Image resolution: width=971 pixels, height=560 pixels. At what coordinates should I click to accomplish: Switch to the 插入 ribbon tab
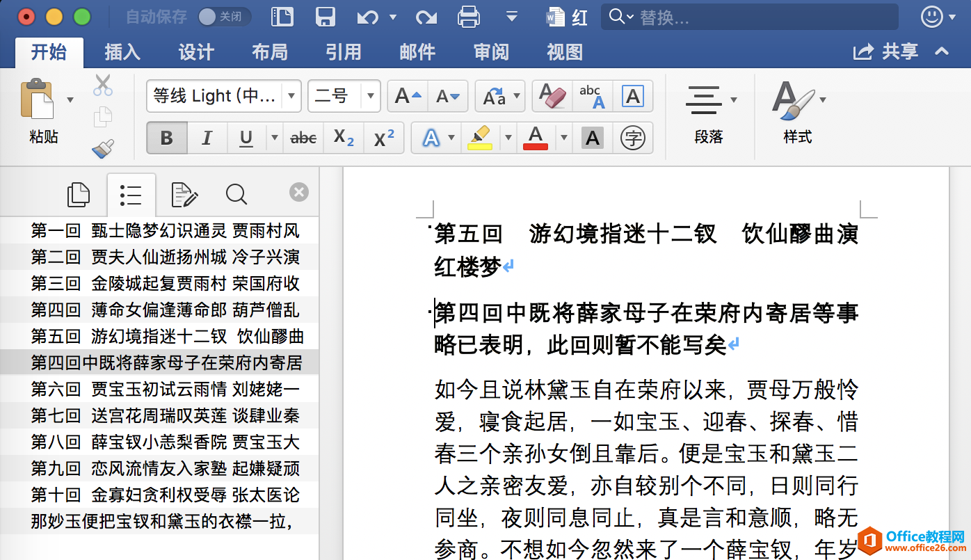click(122, 52)
